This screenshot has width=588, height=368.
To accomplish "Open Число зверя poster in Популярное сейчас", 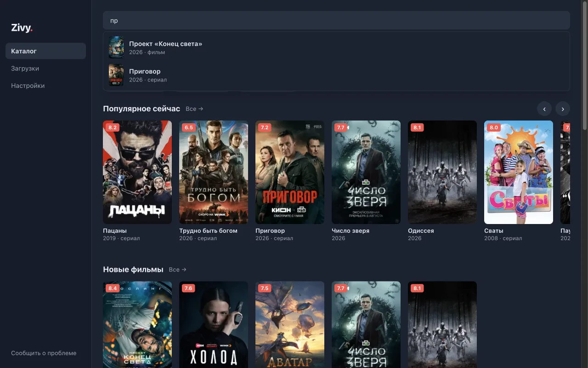I will point(366,172).
